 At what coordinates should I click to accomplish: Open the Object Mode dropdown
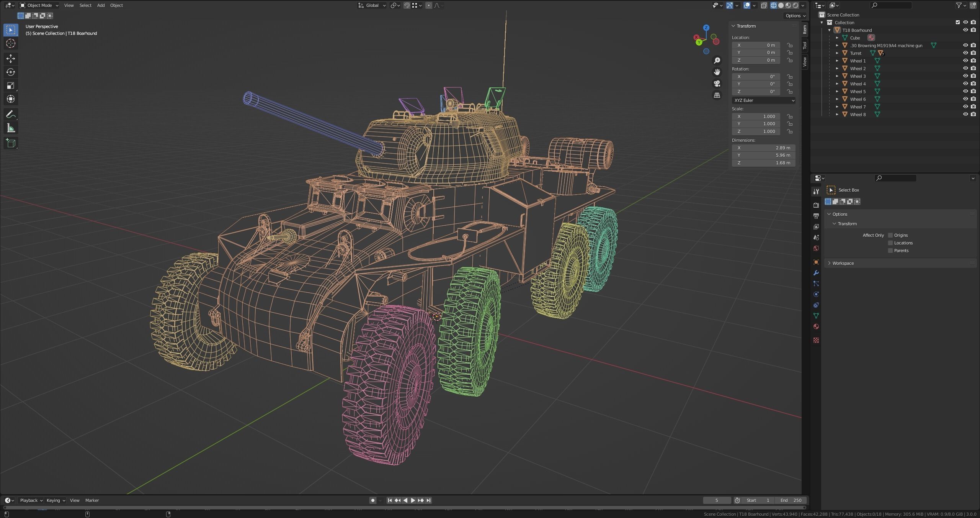click(39, 5)
